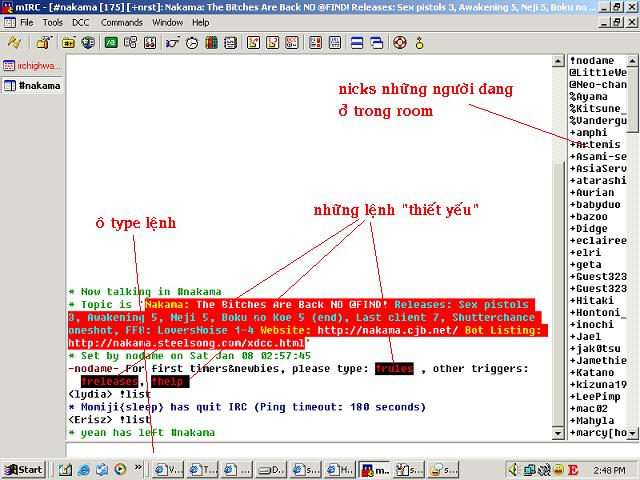Click the colored books toolbar icon
The width and height of the screenshot is (640, 480).
click(211, 42)
